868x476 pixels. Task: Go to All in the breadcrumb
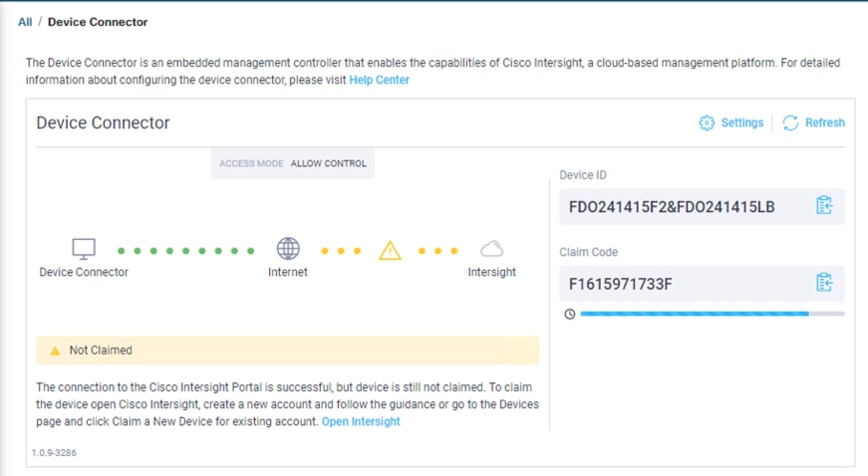tap(25, 22)
